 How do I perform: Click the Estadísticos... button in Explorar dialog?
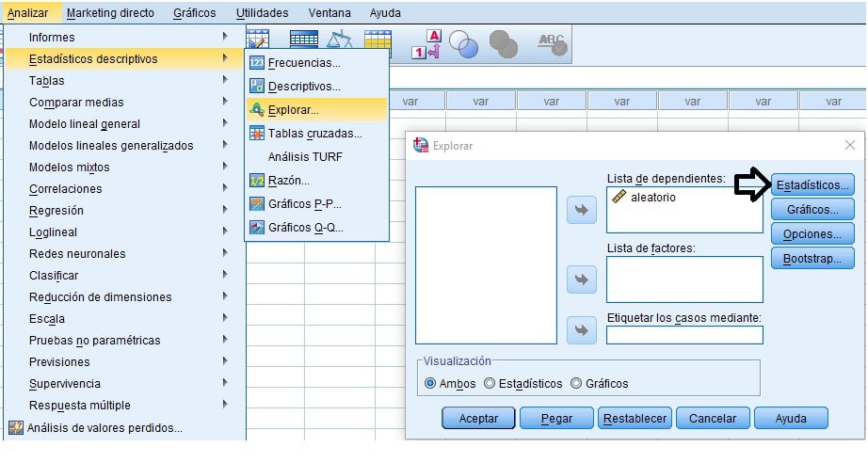click(812, 184)
